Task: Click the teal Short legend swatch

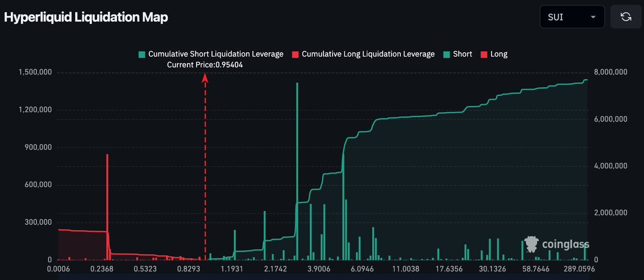Action: pos(446,54)
